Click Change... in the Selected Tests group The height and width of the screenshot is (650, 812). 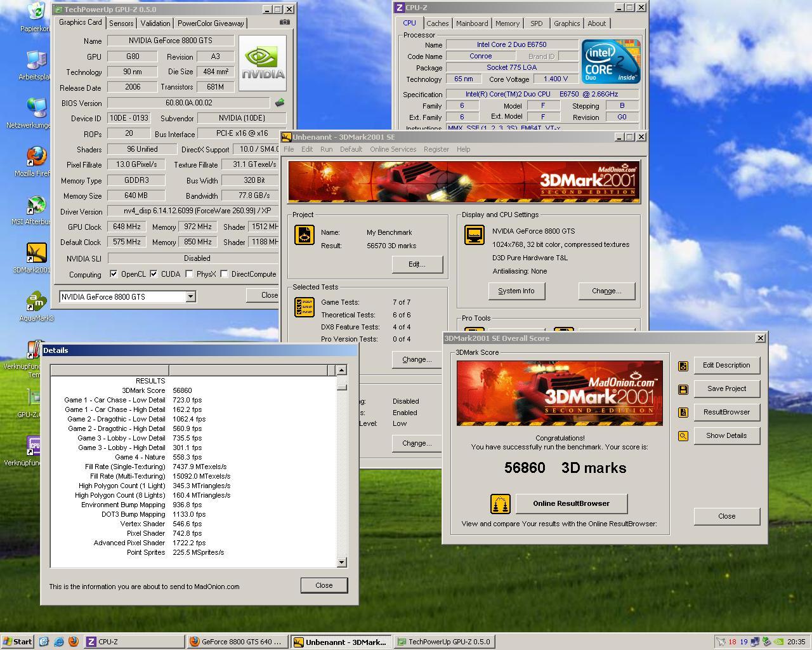(417, 359)
